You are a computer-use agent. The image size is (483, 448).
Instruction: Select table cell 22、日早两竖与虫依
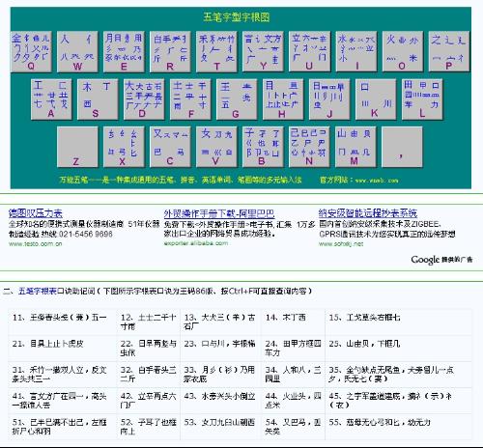click(x=149, y=349)
